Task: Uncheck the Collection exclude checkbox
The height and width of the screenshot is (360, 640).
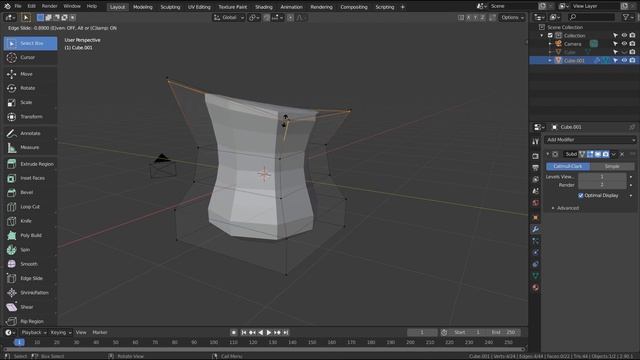Action: point(550,36)
